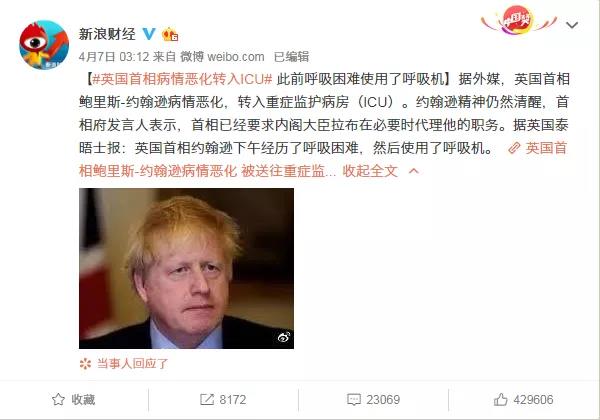Click the blue V verification badge
The width and height of the screenshot is (600, 420).
click(x=149, y=34)
